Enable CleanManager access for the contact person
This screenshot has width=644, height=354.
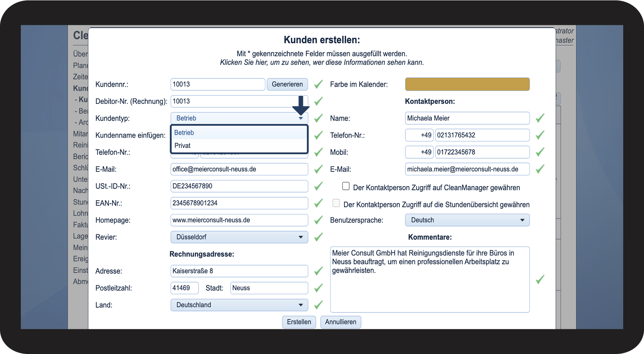pyautogui.click(x=346, y=186)
